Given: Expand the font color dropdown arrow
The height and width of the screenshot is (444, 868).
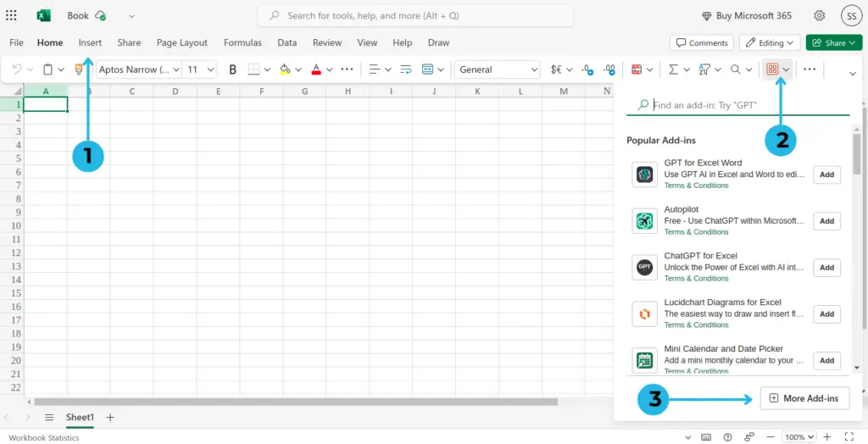Looking at the screenshot, I should tap(330, 69).
